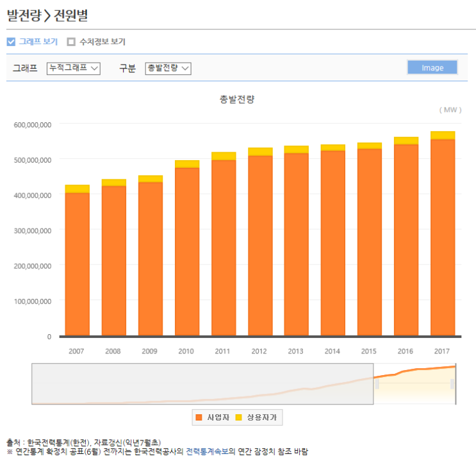Viewport: 476px width, 459px height.
Task: Click the 출처 : 한국전력통계 source line
Action: 83,442
